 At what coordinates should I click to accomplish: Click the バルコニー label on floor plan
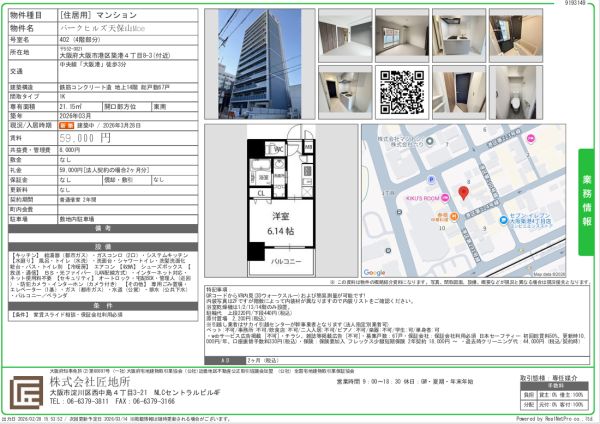286,261
